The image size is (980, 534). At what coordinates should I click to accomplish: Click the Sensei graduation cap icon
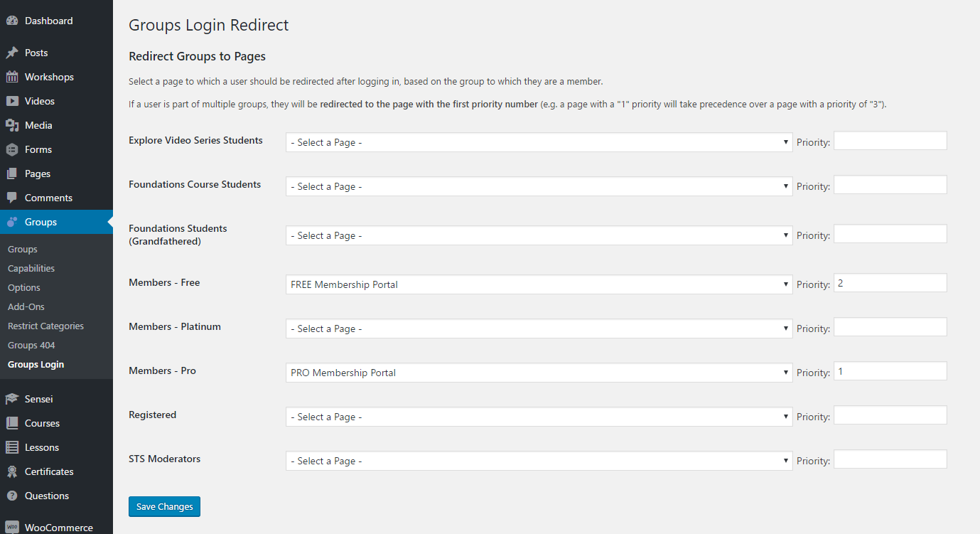[12, 400]
